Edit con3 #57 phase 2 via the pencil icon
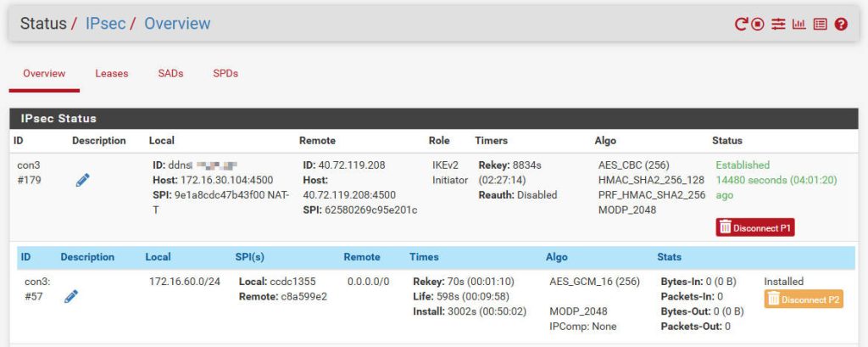 tap(71, 296)
